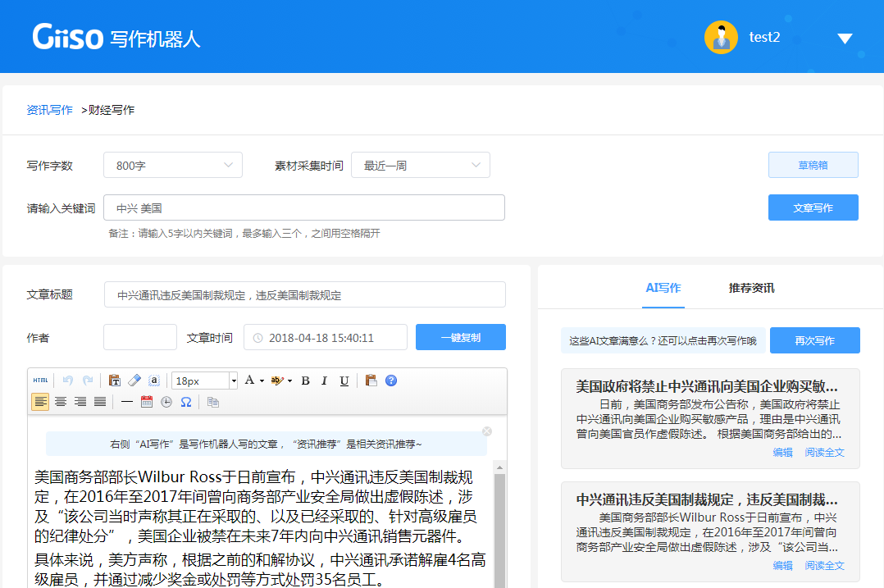
Task: Click 阅读全文 on 中兴通讯违反美国制裁规定 card
Action: [824, 566]
